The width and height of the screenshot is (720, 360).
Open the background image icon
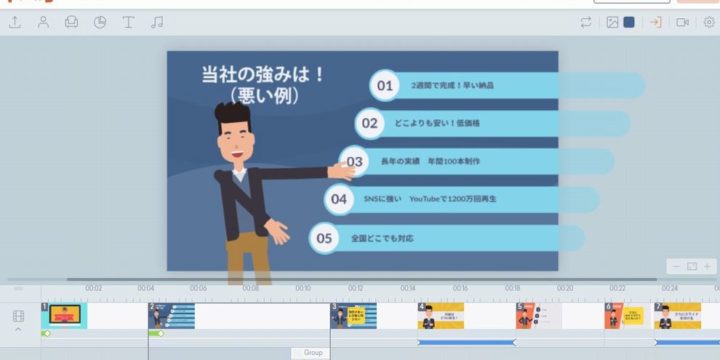click(x=612, y=22)
